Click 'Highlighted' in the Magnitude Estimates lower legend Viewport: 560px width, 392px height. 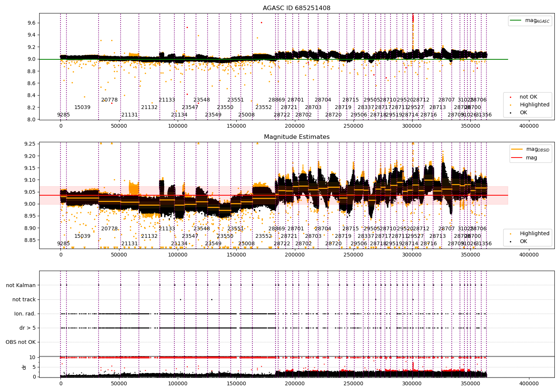click(534, 233)
